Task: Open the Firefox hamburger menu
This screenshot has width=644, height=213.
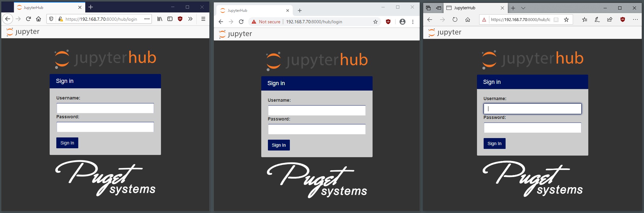Action: coord(203,19)
